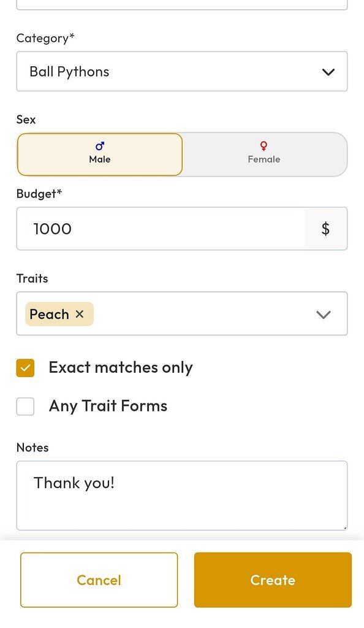The width and height of the screenshot is (364, 628).
Task: Click the Cancel button
Action: 99,580
